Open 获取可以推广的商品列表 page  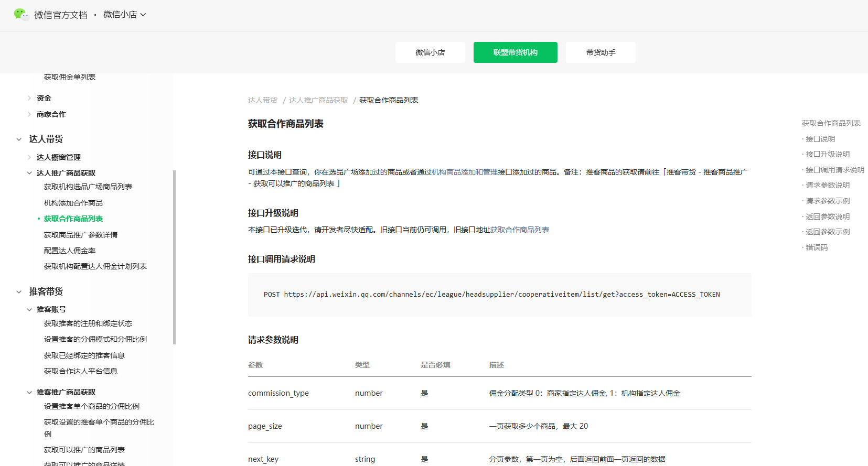(84, 450)
